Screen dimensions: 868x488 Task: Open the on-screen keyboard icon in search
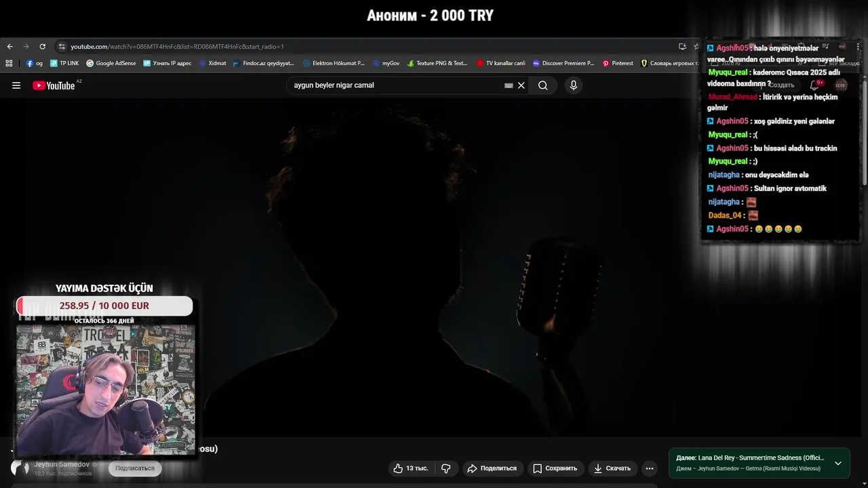[509, 85]
